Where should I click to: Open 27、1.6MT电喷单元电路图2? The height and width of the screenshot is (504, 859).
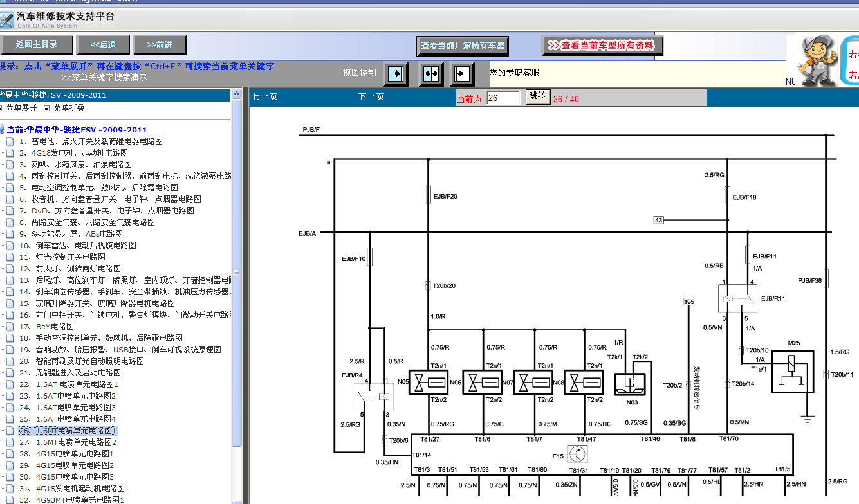(x=68, y=442)
